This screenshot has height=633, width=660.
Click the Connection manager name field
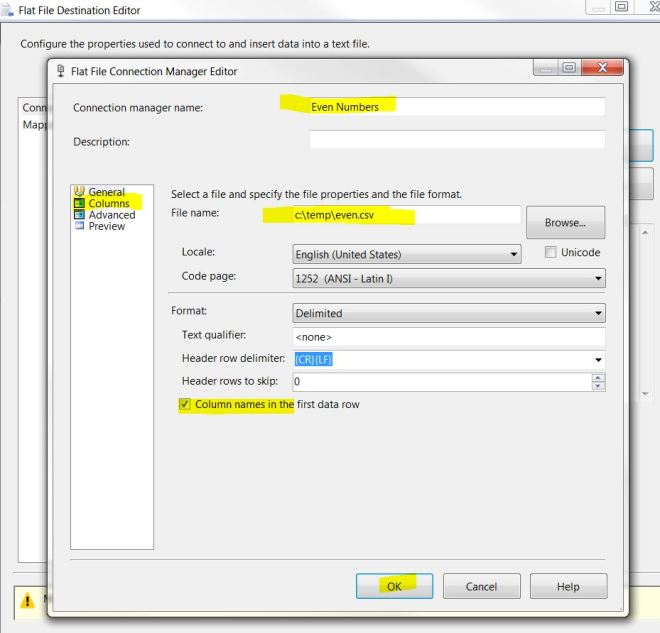click(456, 106)
